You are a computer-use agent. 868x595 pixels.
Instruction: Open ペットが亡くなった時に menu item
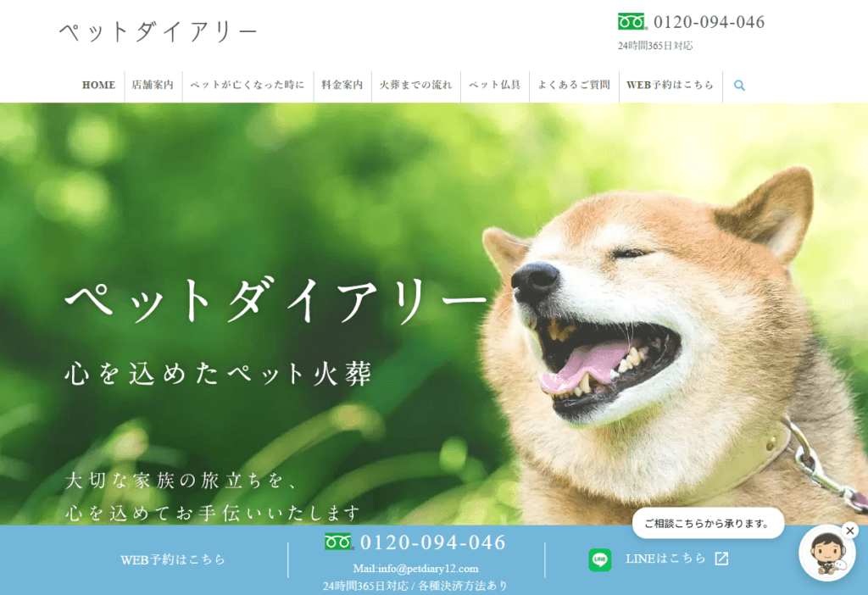pos(248,86)
